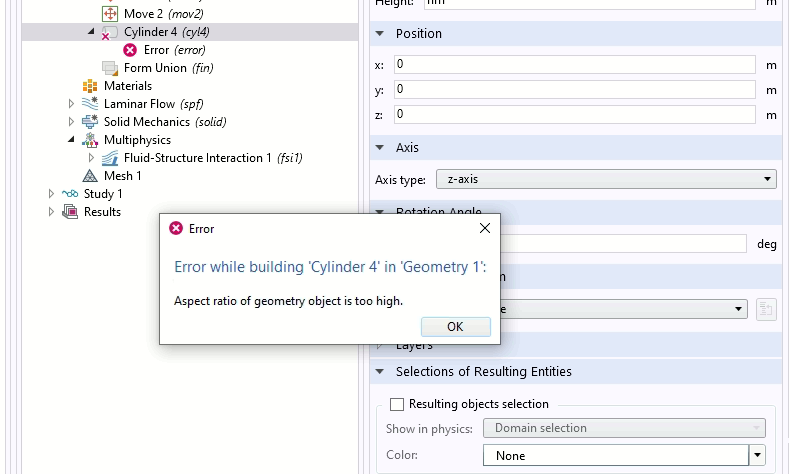Screen dimensions: 789x474
Task: Click the Mesh 1 icon
Action: (x=90, y=176)
